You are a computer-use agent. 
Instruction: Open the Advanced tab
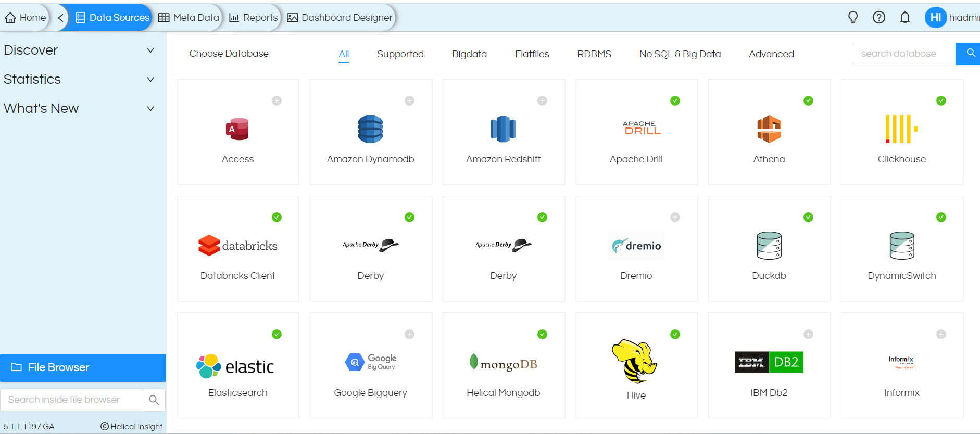pos(771,54)
